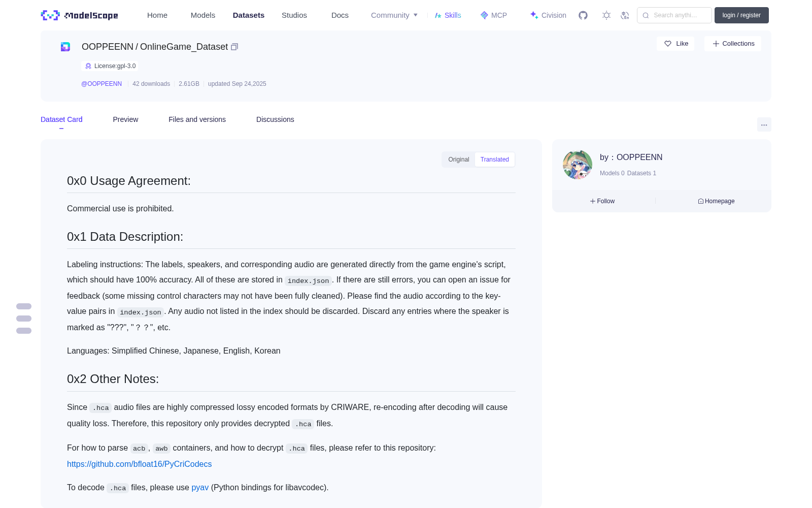Show the Original language version
This screenshot has width=812, height=508.
click(459, 160)
